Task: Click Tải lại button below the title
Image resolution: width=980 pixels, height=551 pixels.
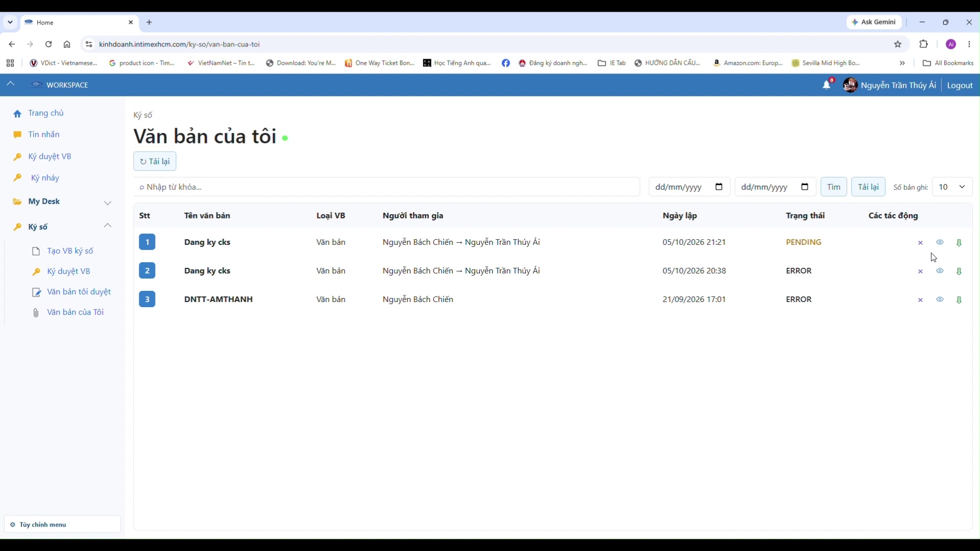Action: point(155,161)
